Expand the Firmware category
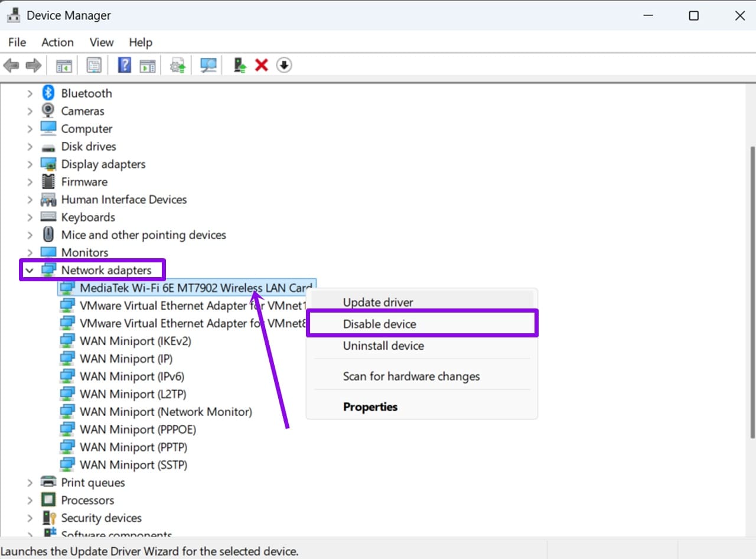Viewport: 756px width, 559px height. tap(30, 182)
